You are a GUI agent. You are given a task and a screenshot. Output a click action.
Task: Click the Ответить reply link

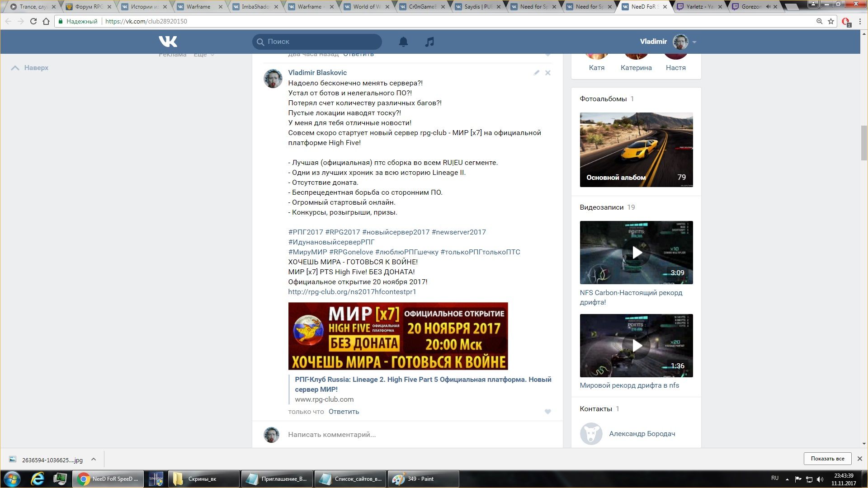click(x=344, y=412)
